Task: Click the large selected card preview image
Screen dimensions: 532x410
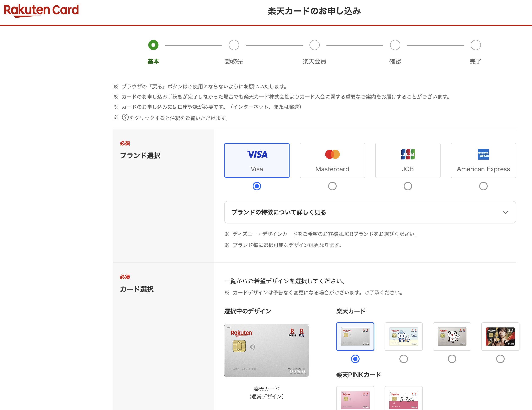Action: (x=266, y=351)
